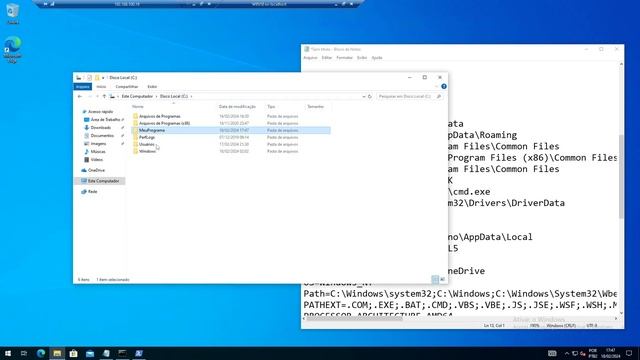Open the Microsoft Edge desktop shortcut
Viewport: 640px width, 360px height.
tap(13, 50)
